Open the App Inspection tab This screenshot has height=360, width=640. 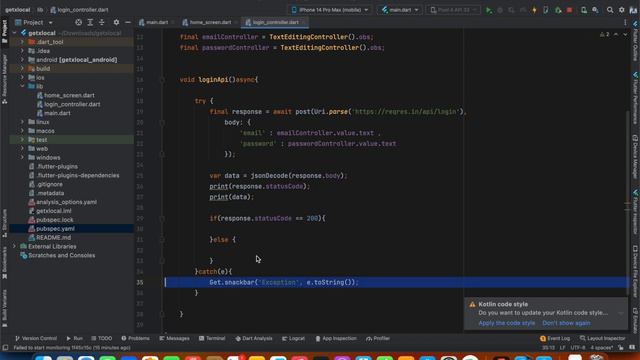336,338
